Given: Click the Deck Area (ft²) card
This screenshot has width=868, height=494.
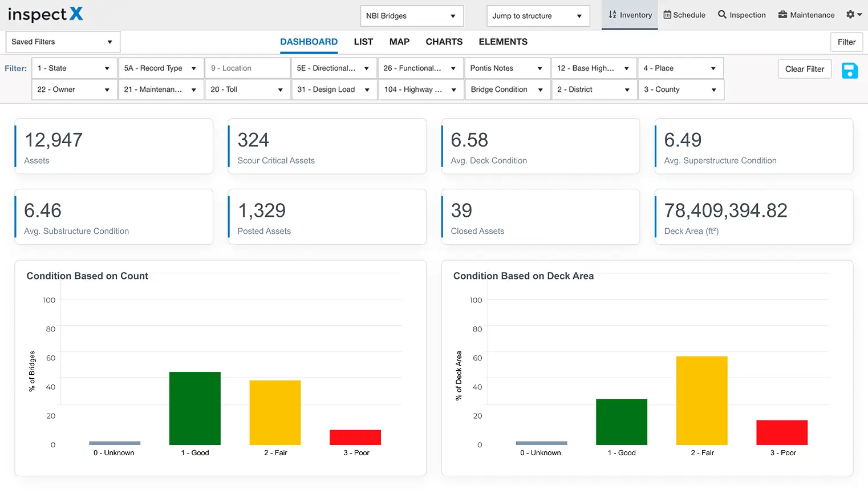Looking at the screenshot, I should [754, 217].
